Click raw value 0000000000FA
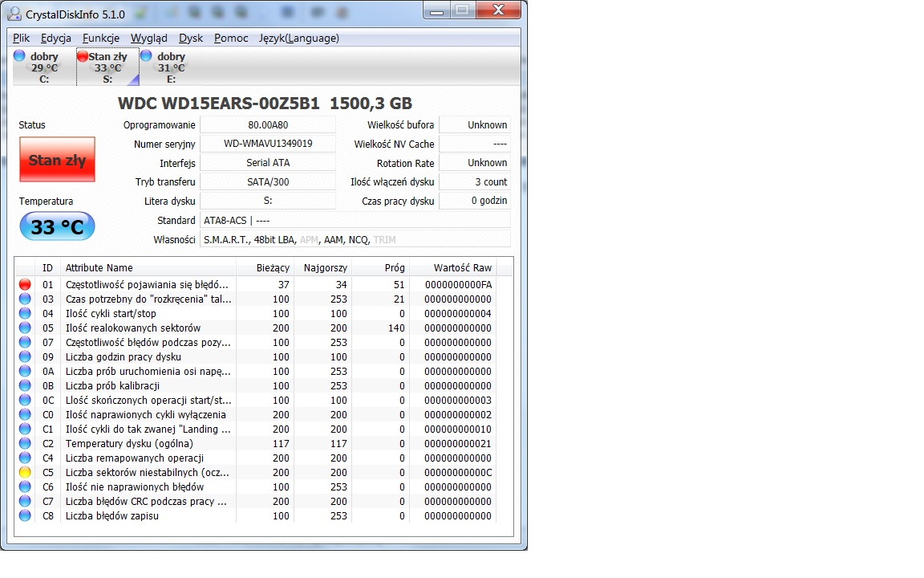The width and height of the screenshot is (924, 578). (x=458, y=284)
